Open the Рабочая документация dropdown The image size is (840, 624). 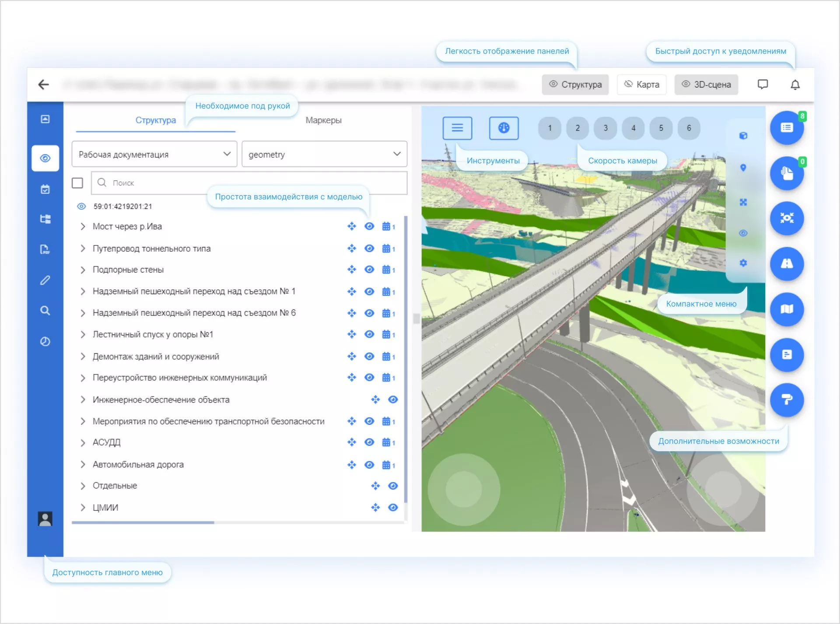coord(154,154)
